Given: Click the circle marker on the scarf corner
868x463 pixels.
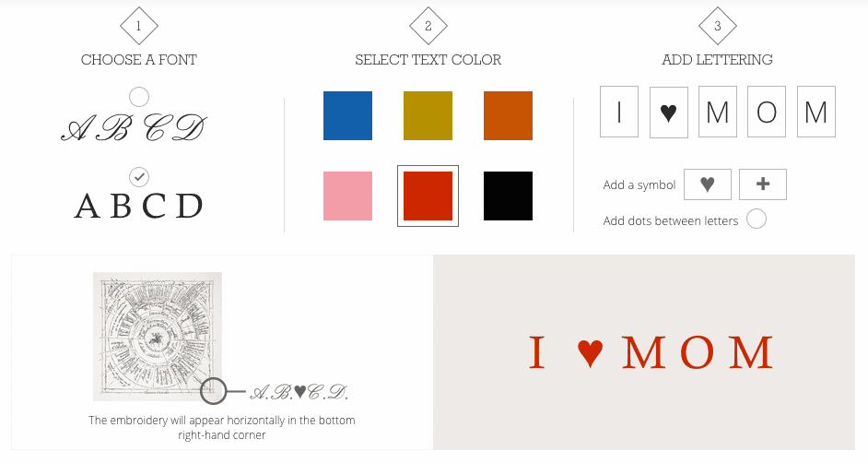Looking at the screenshot, I should (213, 391).
